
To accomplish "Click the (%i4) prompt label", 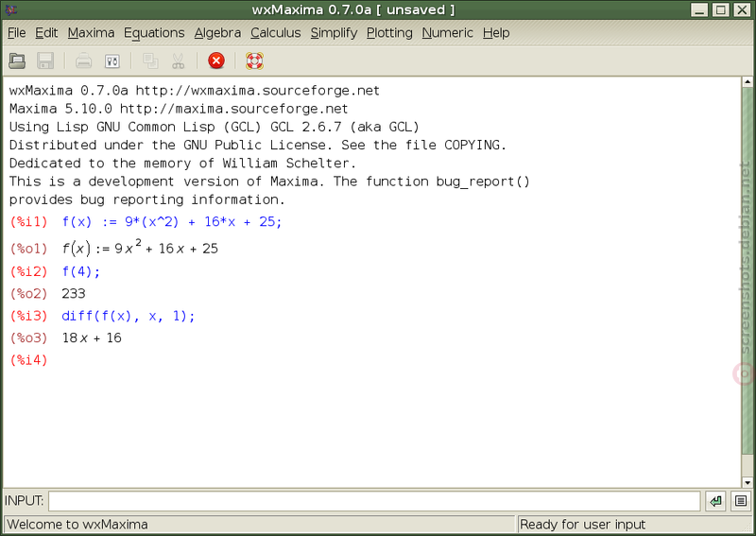I will pyautogui.click(x=29, y=360).
